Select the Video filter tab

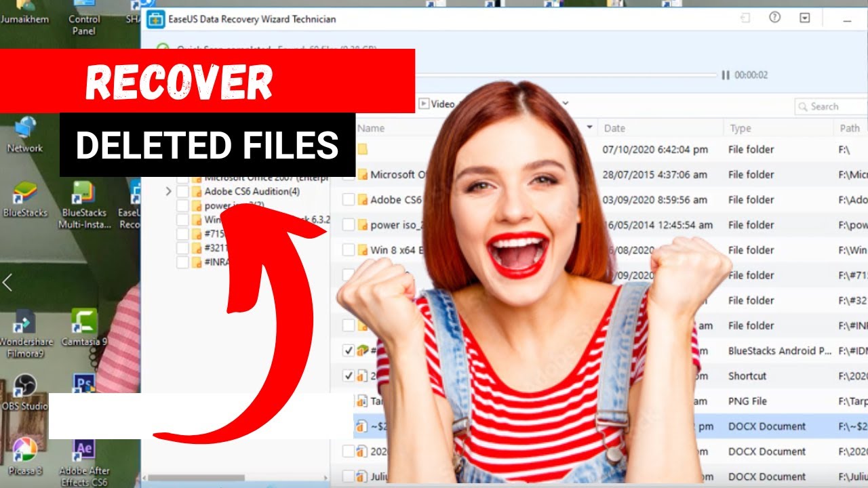click(437, 104)
